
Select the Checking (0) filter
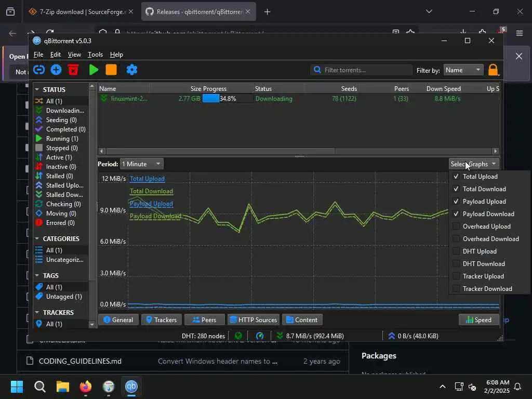60,204
